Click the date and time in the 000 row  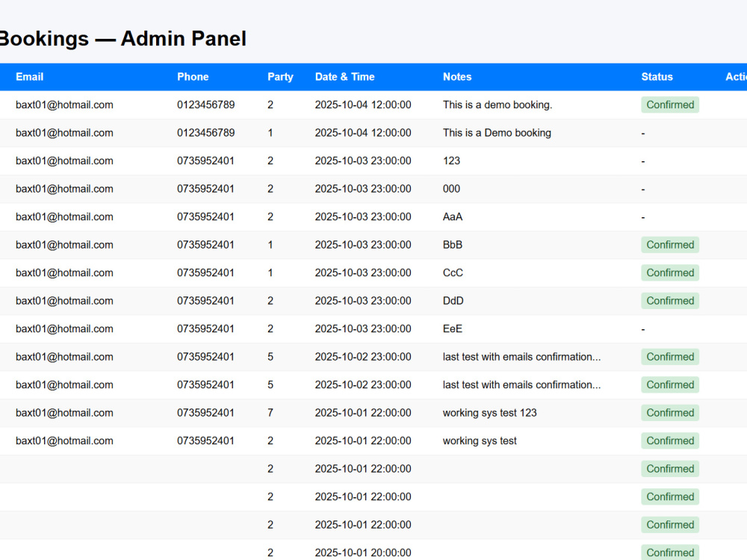[363, 189]
